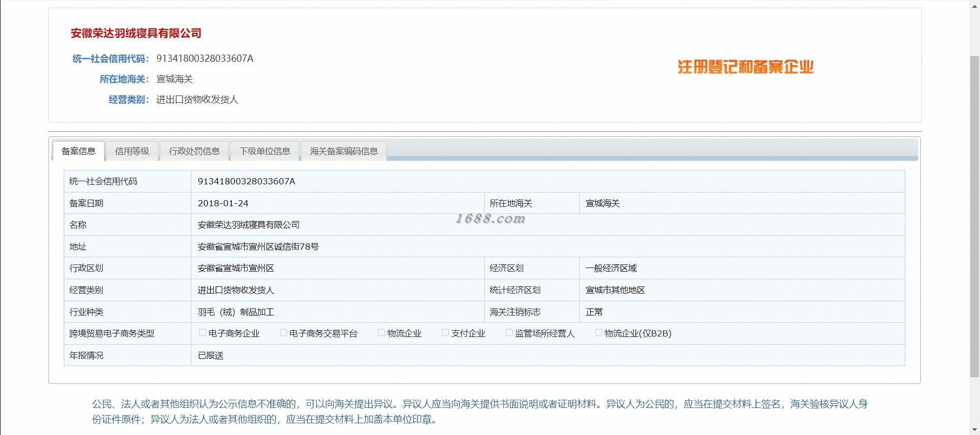Click the 统计经济区划 label cell
980x435 pixels.
[x=532, y=290]
